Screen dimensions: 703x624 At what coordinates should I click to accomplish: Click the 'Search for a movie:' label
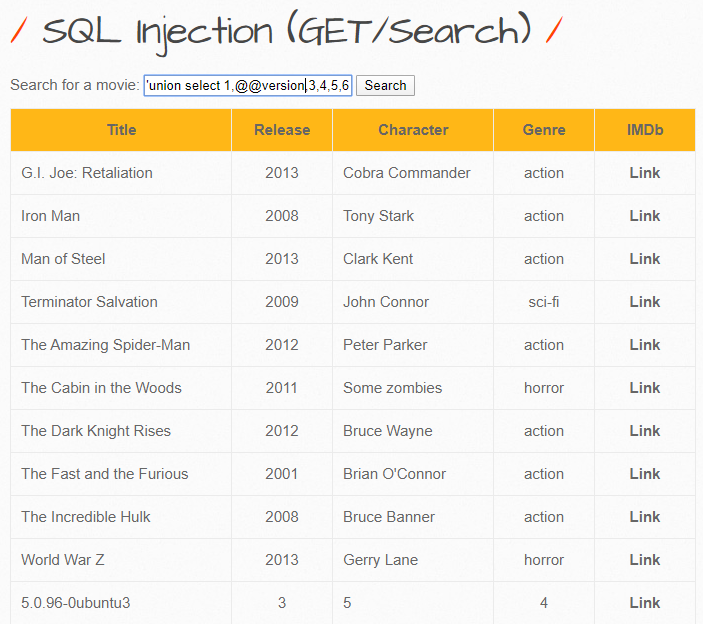coord(75,85)
